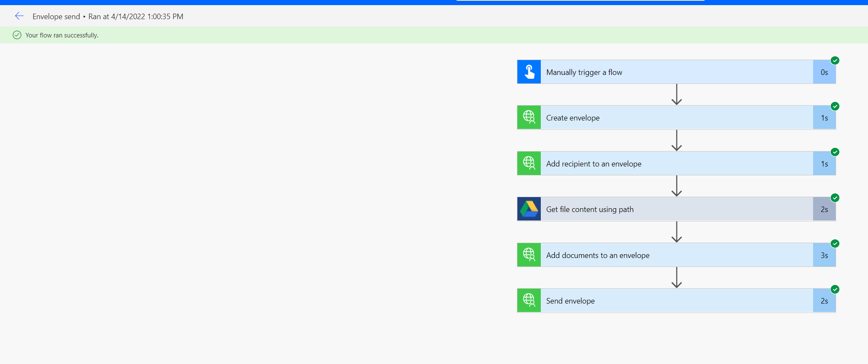The height and width of the screenshot is (364, 868).
Task: Click the success checkmark on Create envelope
Action: click(835, 106)
